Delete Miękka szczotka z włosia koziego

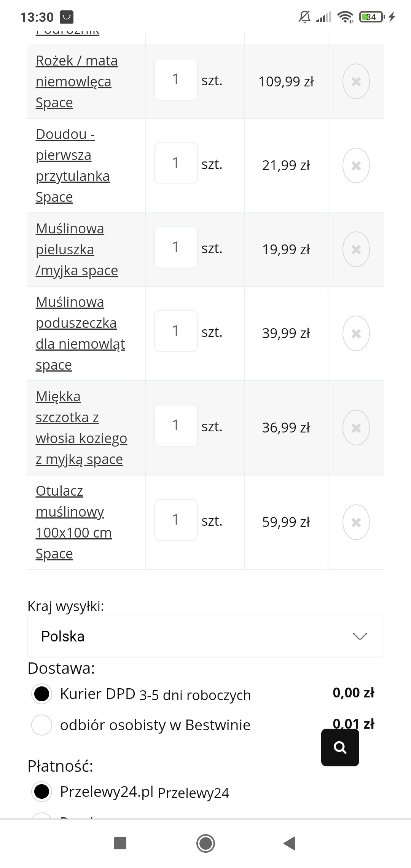(x=356, y=428)
